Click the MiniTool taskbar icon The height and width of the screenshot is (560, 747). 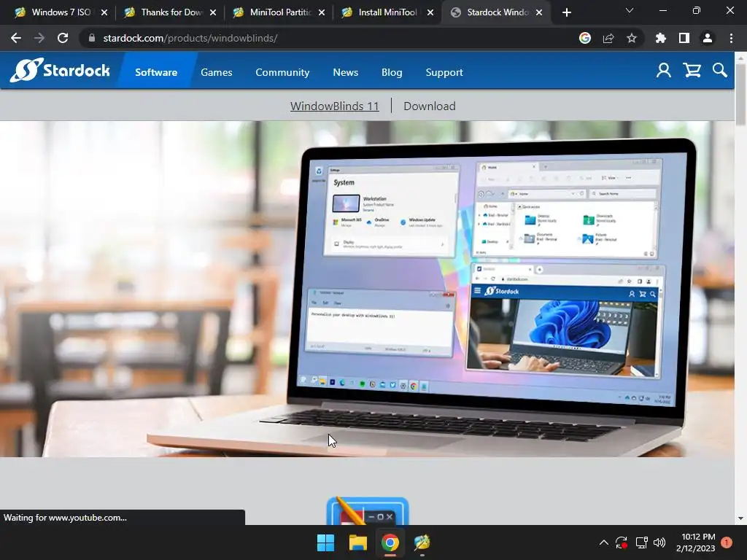(422, 542)
